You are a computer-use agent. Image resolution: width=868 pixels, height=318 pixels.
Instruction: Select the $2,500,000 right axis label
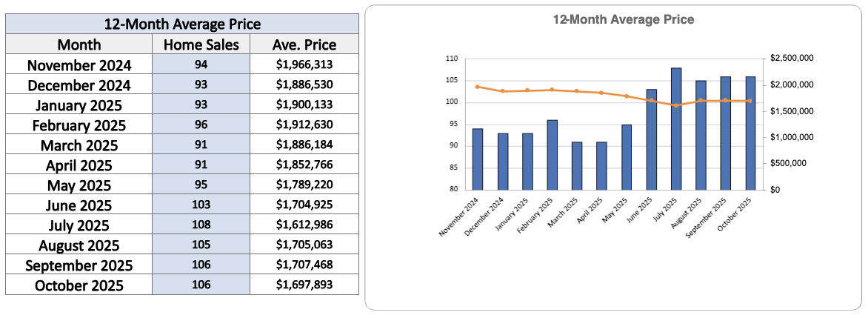click(792, 59)
